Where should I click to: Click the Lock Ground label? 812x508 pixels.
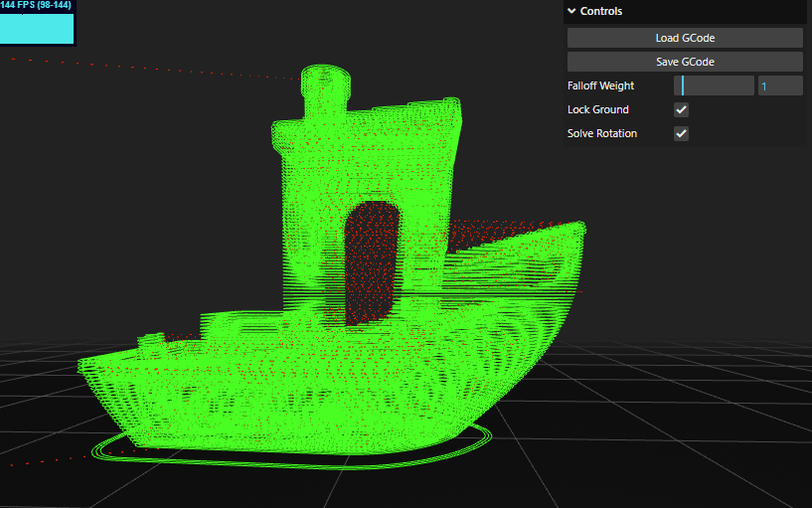tap(597, 109)
